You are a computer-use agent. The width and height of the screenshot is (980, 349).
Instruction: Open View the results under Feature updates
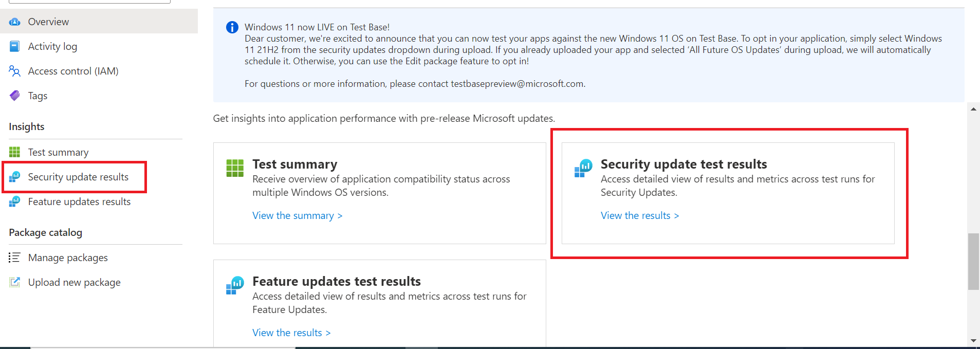click(x=291, y=333)
